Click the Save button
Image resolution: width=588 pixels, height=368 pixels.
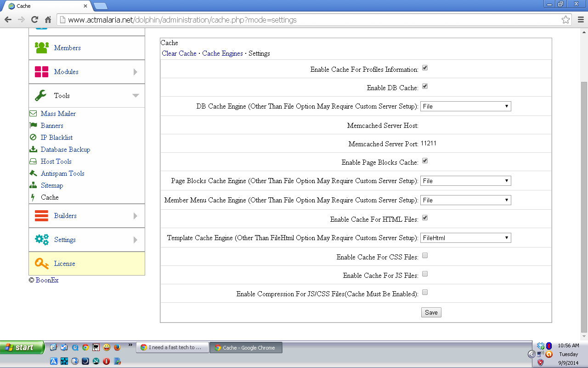coord(431,312)
